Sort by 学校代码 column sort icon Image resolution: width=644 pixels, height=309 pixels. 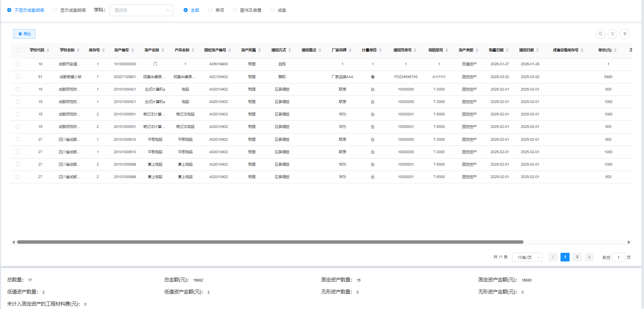(48, 50)
